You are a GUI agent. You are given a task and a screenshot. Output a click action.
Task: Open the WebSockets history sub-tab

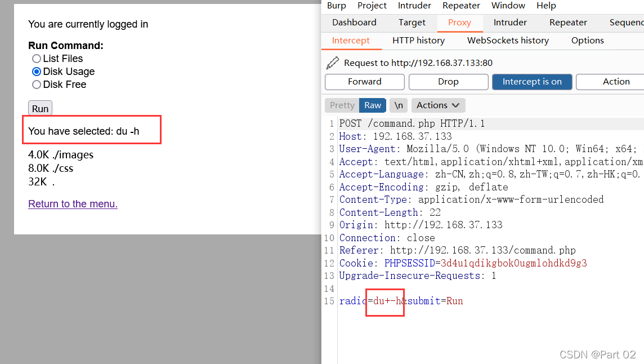click(508, 41)
